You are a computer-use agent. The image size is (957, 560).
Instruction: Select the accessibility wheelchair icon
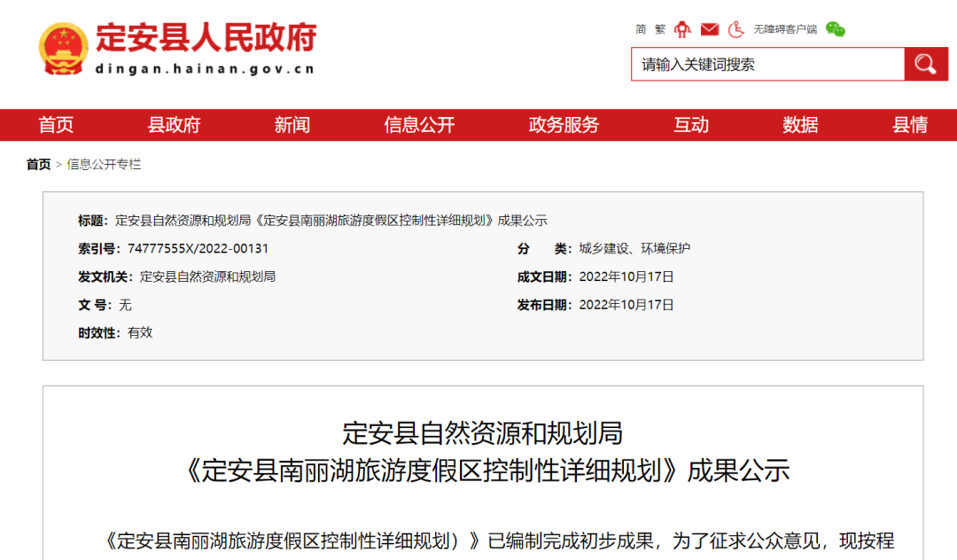coord(735,29)
